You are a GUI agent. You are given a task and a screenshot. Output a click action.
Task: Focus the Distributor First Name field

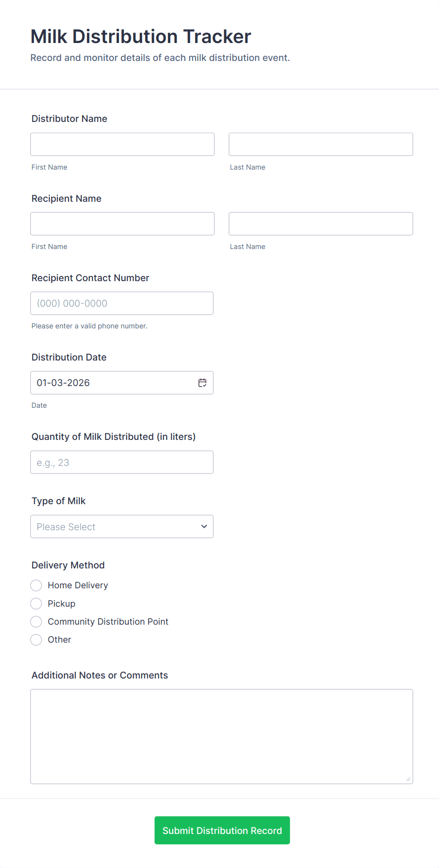pos(122,144)
